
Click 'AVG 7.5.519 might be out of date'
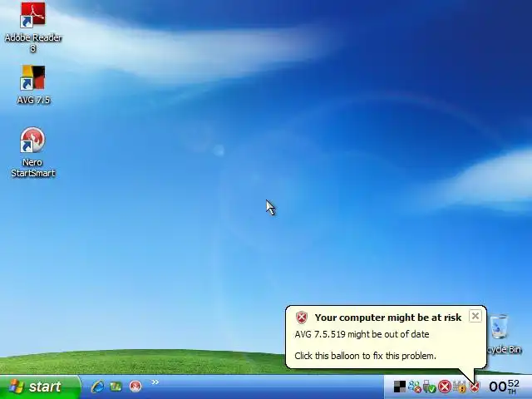tap(362, 334)
